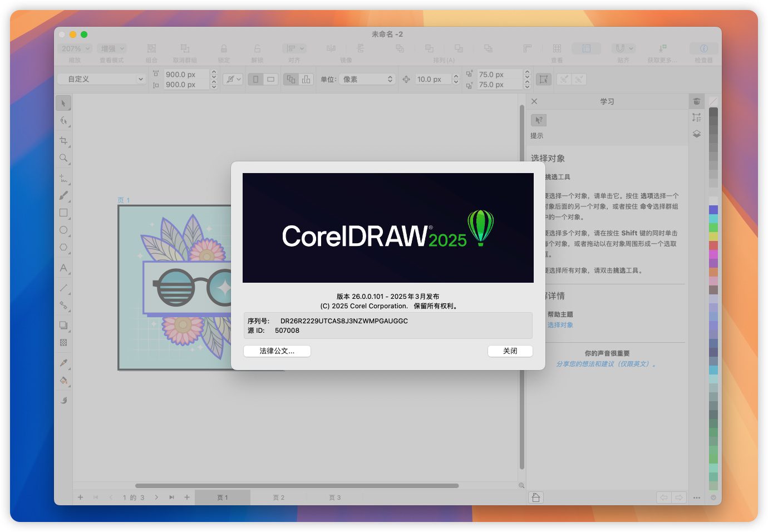Toggle the View (查看) grid icon
This screenshot has width=768, height=532.
pyautogui.click(x=557, y=48)
